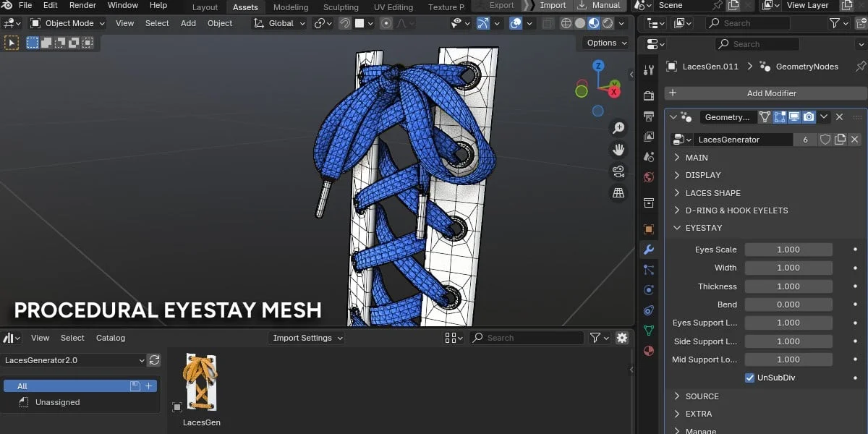Open the red World Properties globe icon
Viewport: 868px width, 434px height.
(649, 177)
